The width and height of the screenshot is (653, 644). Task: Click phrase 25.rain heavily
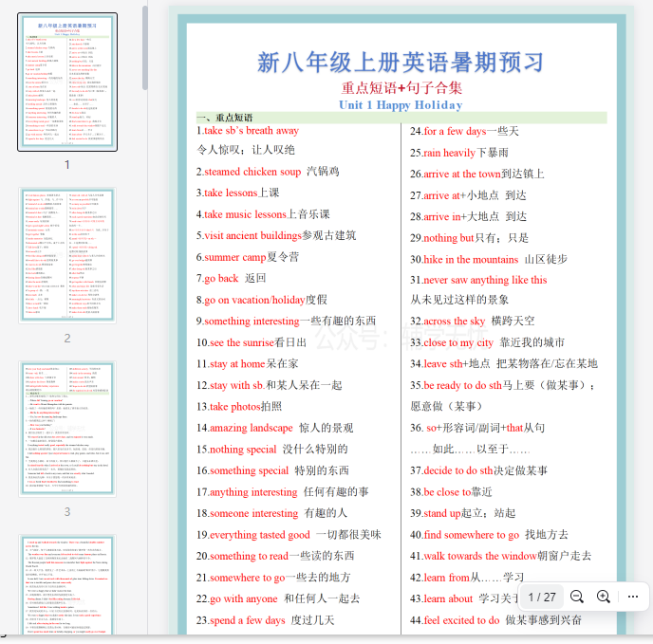pyautogui.click(x=442, y=153)
